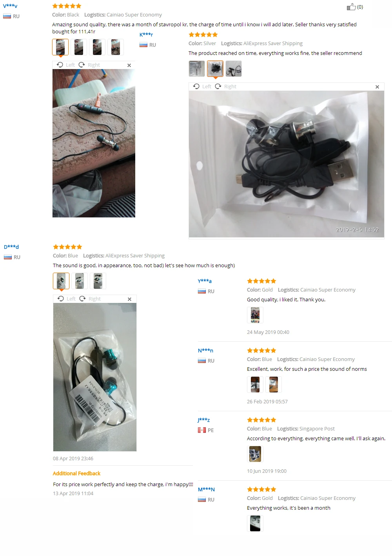Close D***d's expanded photo viewer

point(129,299)
